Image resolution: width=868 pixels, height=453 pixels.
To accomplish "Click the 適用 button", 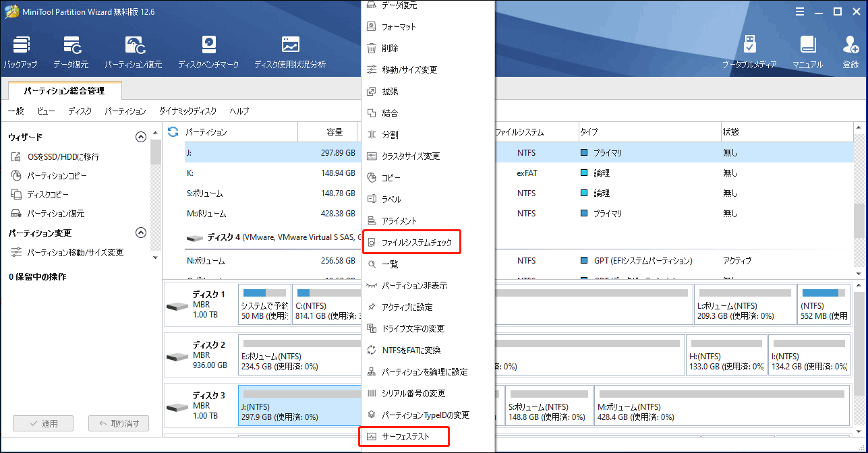I will click(x=43, y=423).
